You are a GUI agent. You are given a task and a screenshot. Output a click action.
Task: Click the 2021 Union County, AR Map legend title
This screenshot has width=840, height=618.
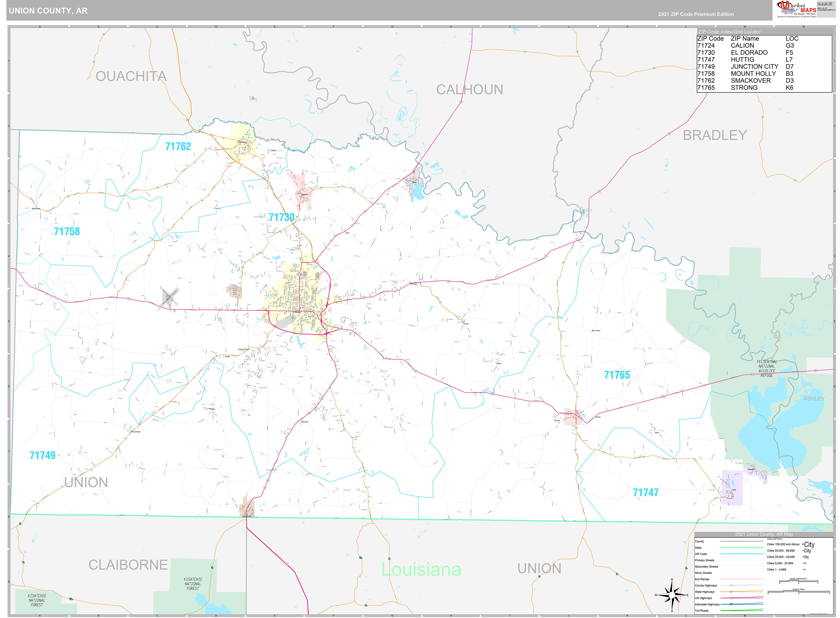click(x=764, y=534)
